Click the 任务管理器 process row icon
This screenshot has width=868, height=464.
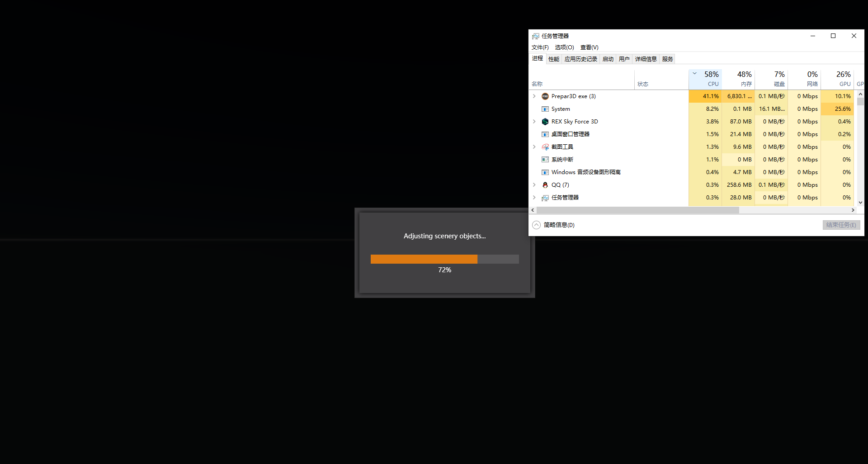coord(545,198)
